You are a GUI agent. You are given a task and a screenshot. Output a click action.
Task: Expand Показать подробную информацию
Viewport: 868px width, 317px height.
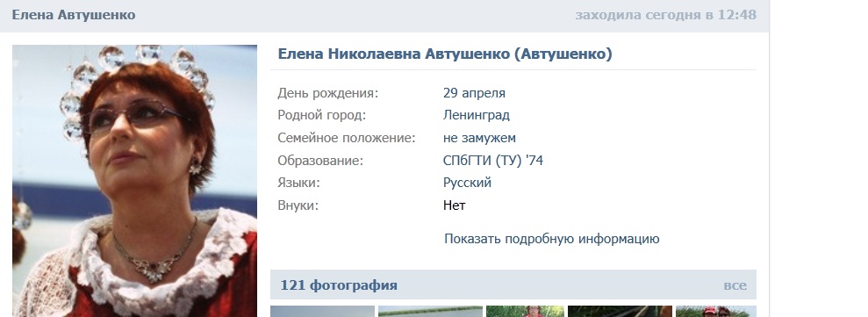(x=551, y=239)
